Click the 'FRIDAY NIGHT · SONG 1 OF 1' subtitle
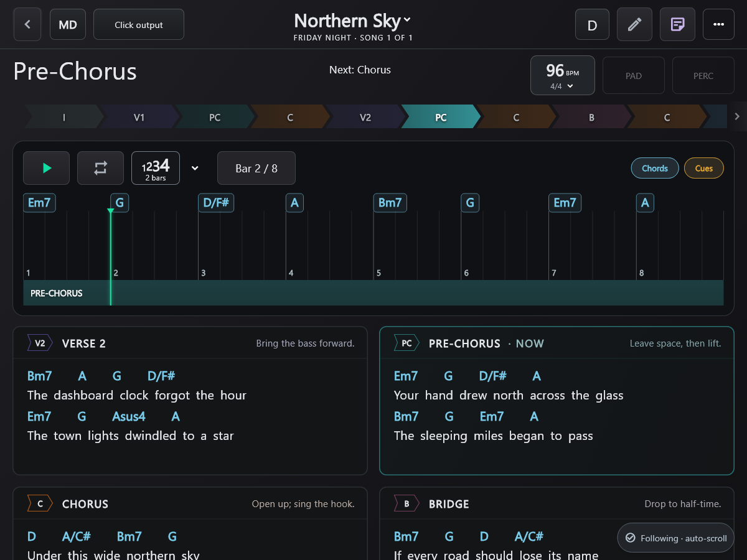 tap(353, 38)
